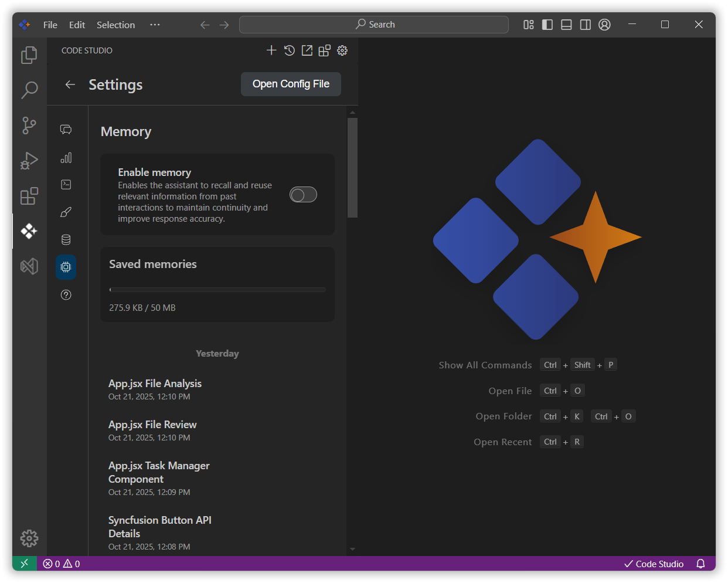
Task: Open the File menu
Action: pyautogui.click(x=50, y=25)
